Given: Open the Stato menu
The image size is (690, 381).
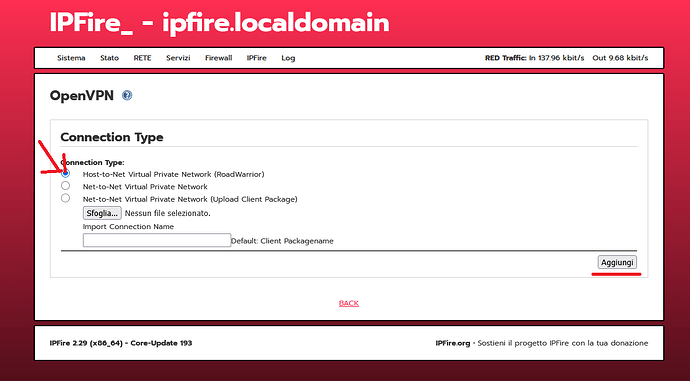Looking at the screenshot, I should (110, 58).
